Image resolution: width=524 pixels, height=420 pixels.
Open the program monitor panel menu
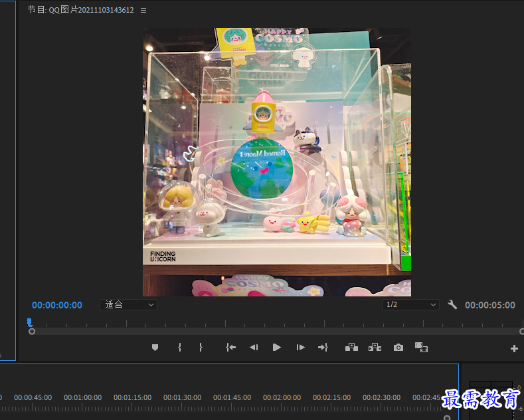143,11
